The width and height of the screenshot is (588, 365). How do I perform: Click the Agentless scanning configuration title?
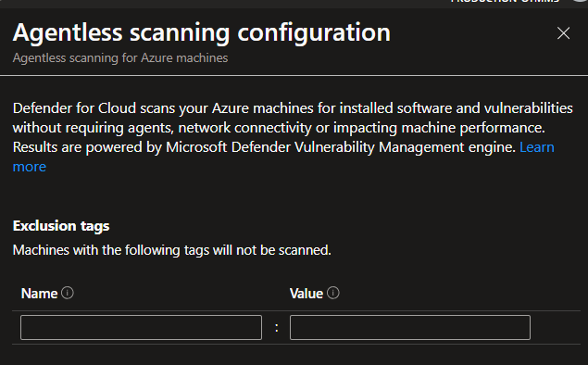click(x=201, y=32)
